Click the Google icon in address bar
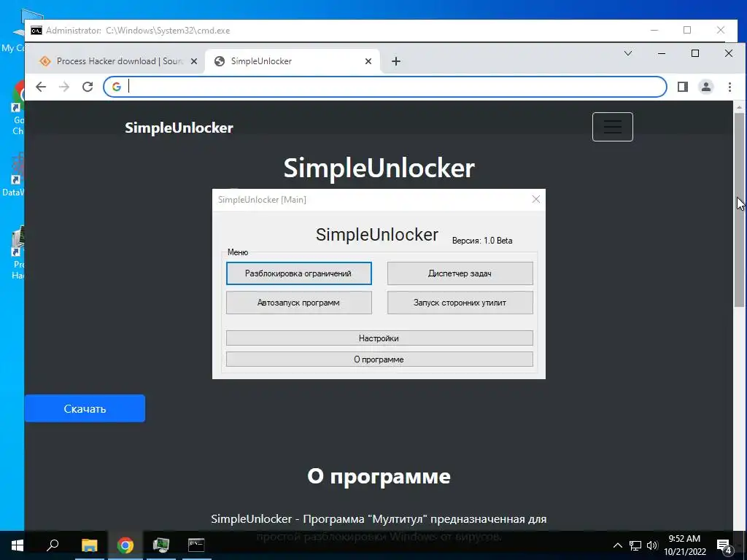Screen dimensions: 747x560 pos(116,87)
